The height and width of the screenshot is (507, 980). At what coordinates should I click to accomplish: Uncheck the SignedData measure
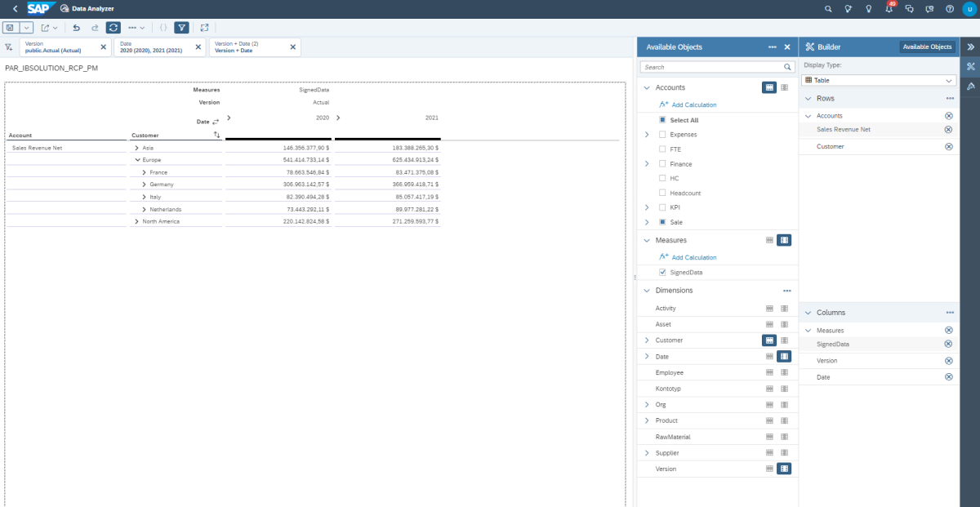coord(661,272)
